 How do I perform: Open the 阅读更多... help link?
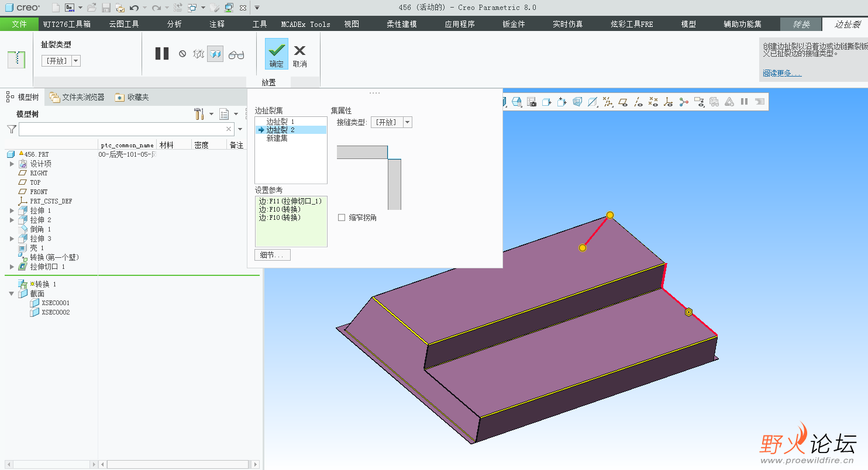tap(782, 73)
